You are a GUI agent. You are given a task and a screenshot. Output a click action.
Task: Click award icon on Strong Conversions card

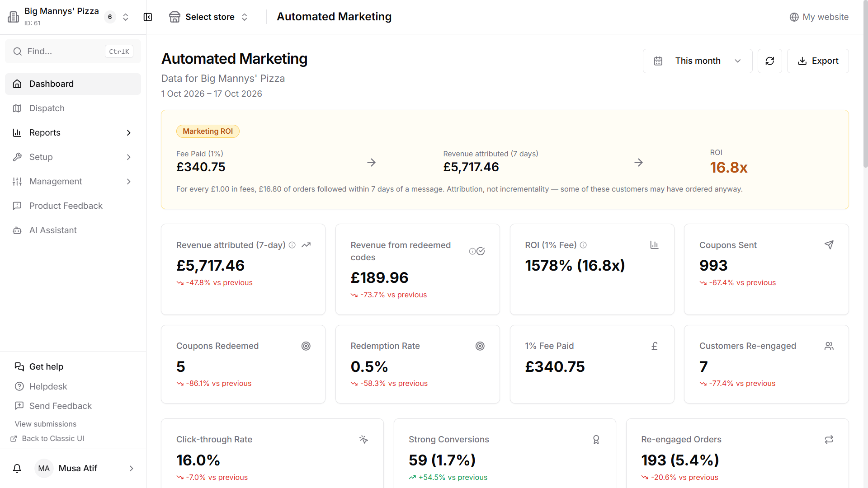(596, 440)
